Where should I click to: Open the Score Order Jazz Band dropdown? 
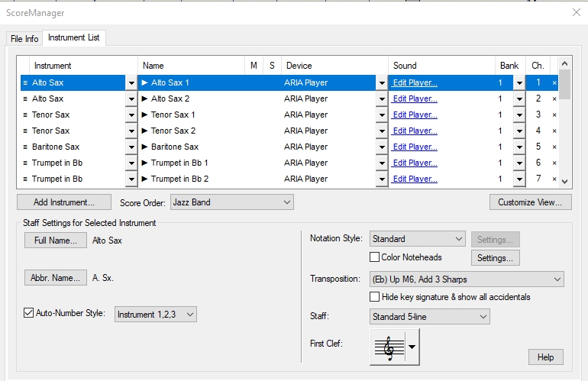click(226, 202)
